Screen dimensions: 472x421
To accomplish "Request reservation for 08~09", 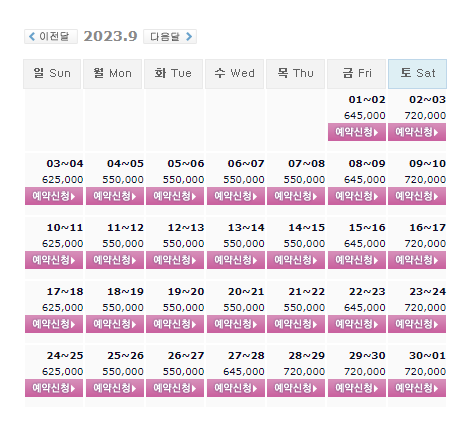I will (x=357, y=196).
